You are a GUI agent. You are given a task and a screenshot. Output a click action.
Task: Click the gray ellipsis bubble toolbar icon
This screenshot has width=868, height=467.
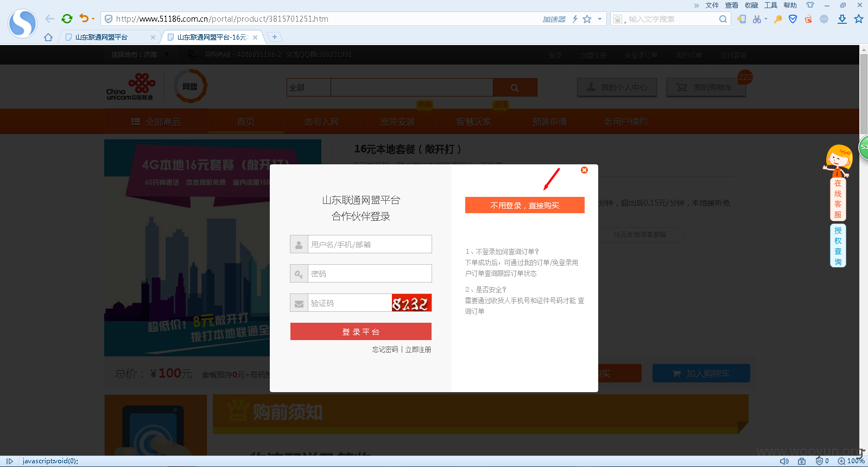coord(824,19)
